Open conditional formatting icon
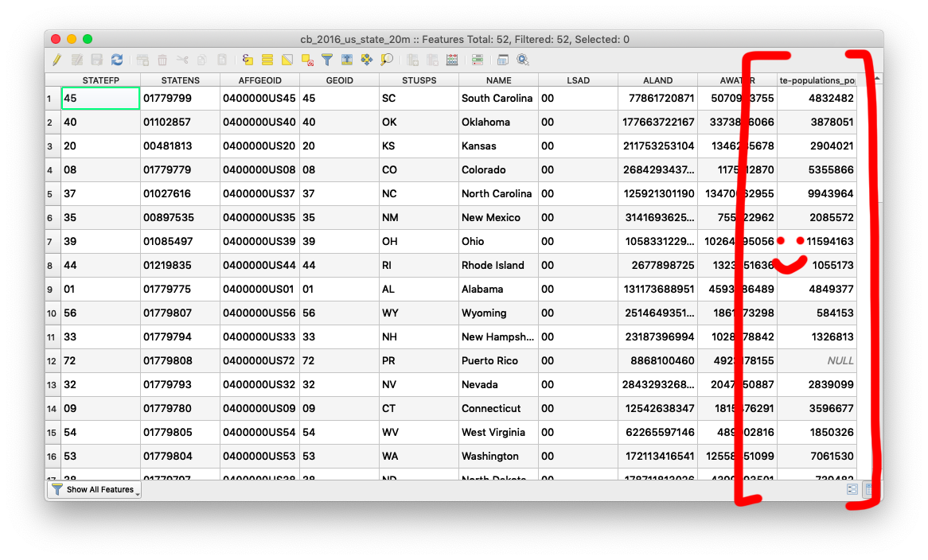The width and height of the screenshot is (928, 560). tap(478, 60)
